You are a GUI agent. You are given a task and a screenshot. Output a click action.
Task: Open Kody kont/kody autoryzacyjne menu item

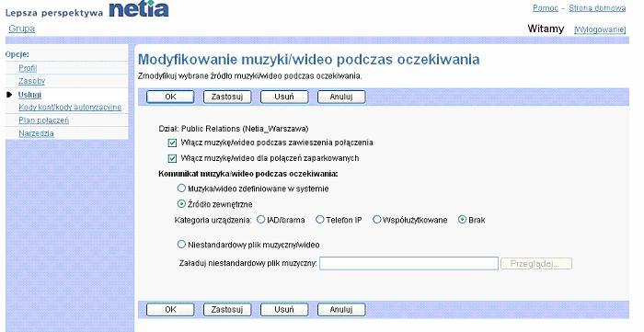click(70, 107)
